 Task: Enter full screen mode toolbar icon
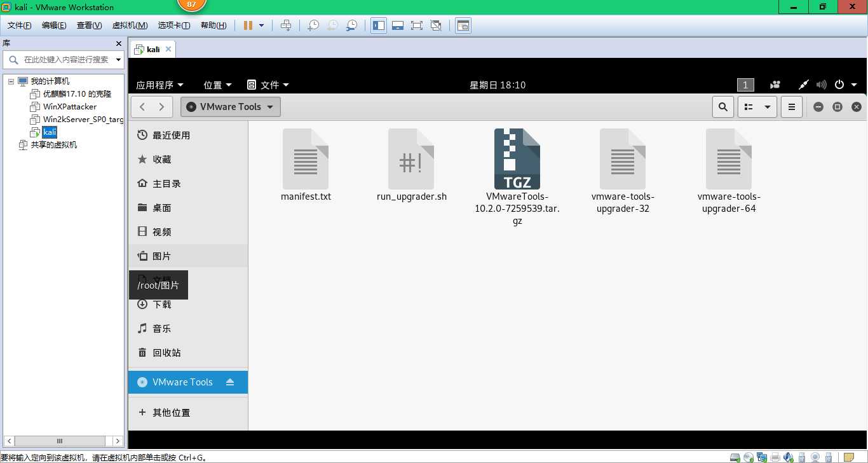[x=417, y=25]
